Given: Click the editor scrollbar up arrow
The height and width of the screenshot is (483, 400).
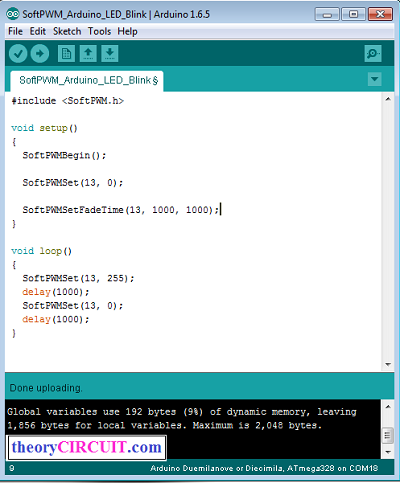Looking at the screenshot, I should (388, 99).
